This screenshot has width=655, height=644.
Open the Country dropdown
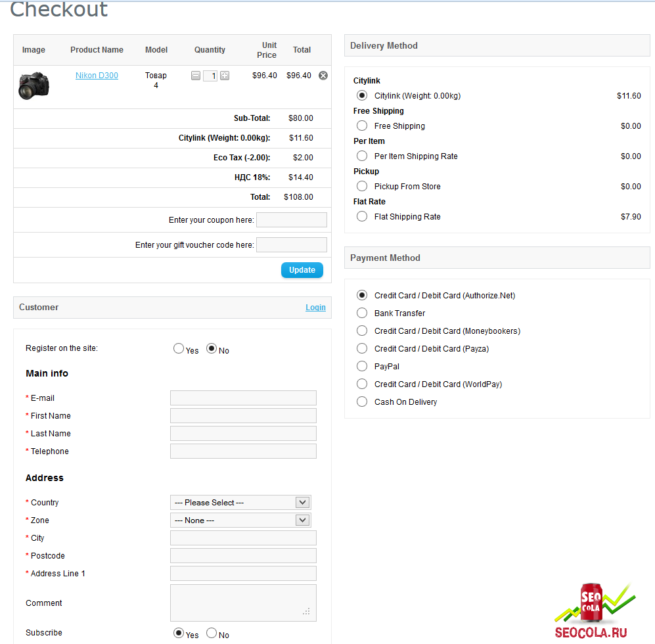pos(240,502)
